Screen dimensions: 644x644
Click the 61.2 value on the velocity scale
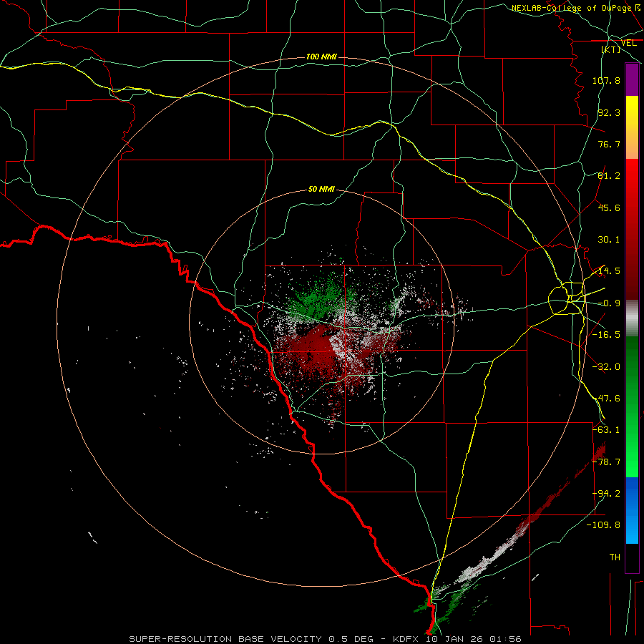click(609, 176)
